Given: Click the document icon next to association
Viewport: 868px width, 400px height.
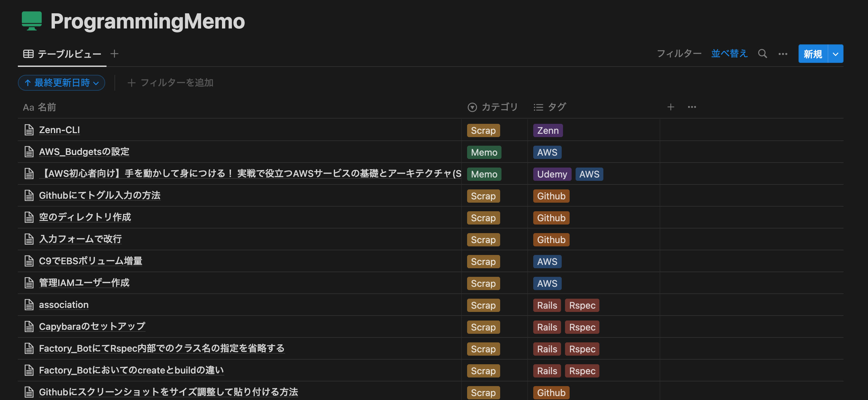Looking at the screenshot, I should click(29, 304).
